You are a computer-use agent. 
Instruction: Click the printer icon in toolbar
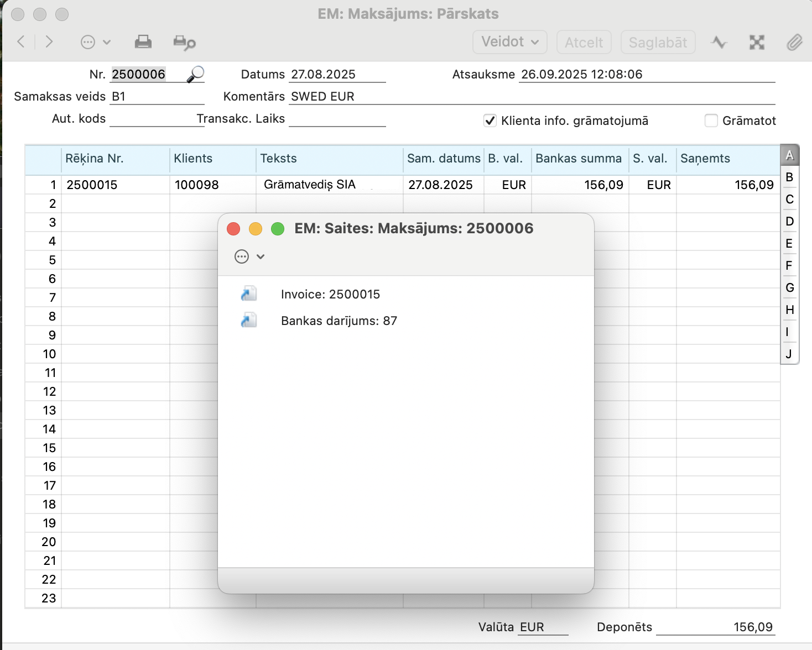(x=143, y=42)
